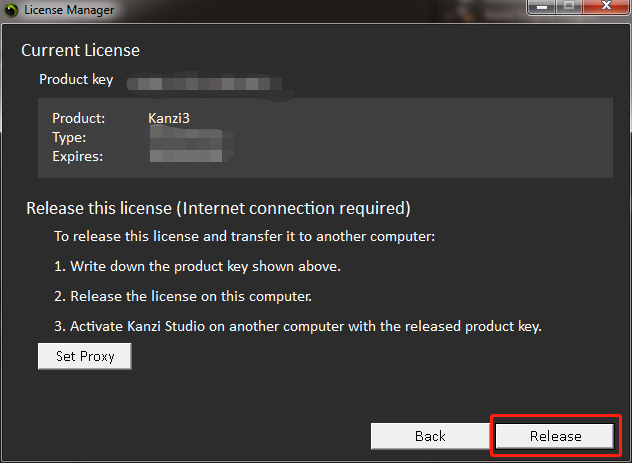Click the 'Type:' field label
This screenshot has height=463, width=632.
click(x=69, y=137)
